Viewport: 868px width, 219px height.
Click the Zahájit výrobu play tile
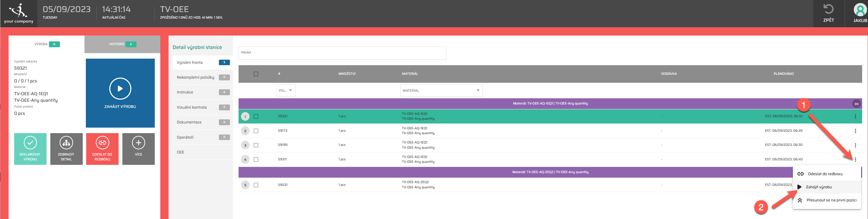(120, 93)
